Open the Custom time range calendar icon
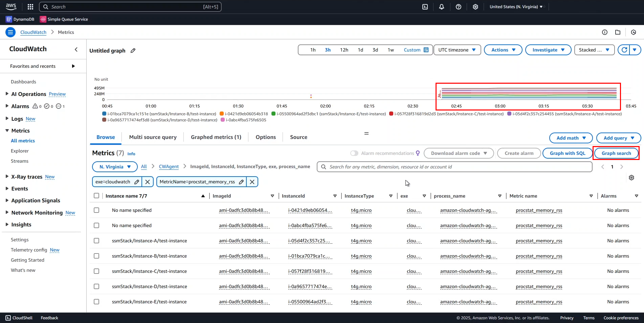The image size is (644, 323). pos(426,50)
